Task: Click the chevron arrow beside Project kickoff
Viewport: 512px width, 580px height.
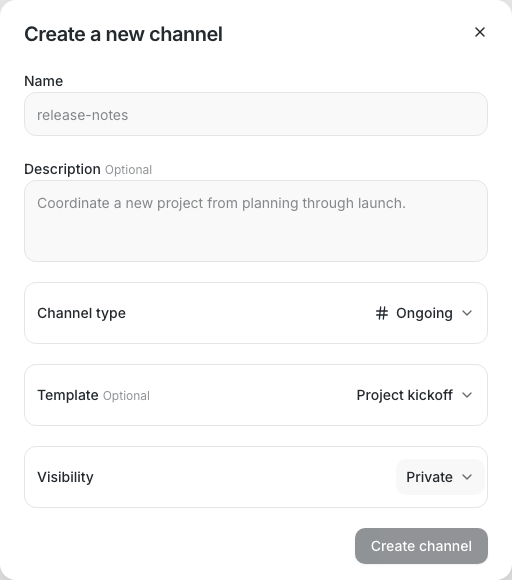Action: point(467,395)
